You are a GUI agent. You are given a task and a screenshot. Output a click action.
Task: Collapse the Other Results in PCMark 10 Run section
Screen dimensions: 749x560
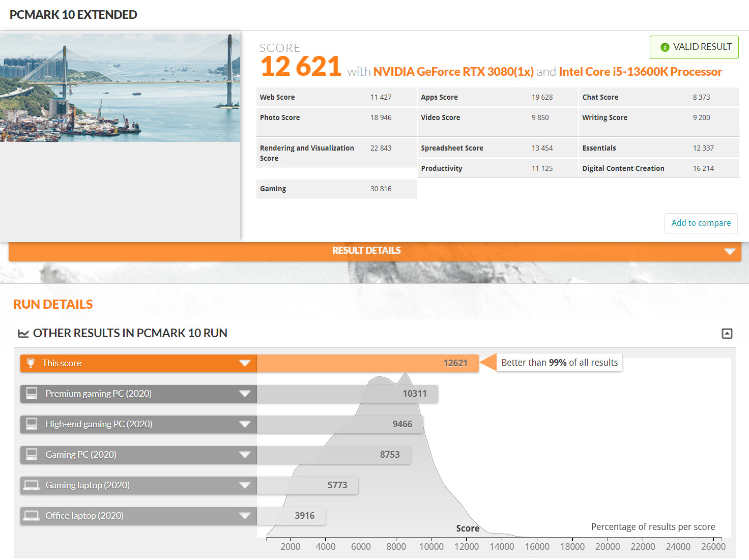click(x=727, y=334)
